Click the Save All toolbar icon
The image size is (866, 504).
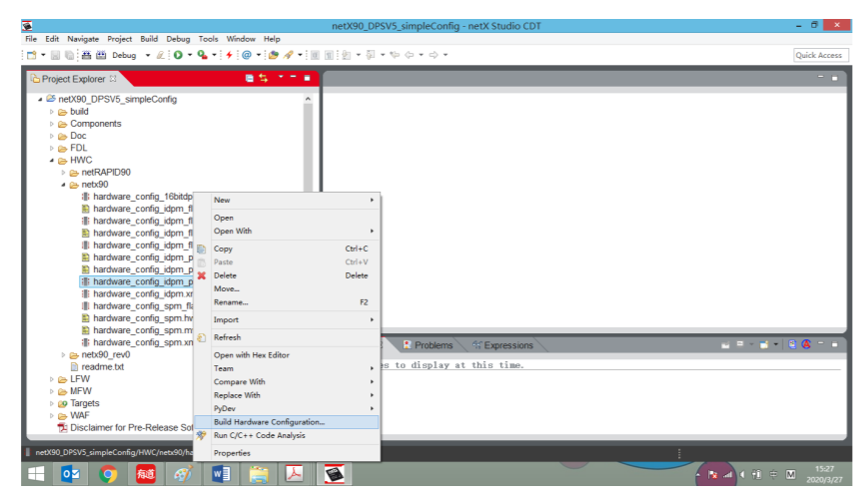click(69, 55)
